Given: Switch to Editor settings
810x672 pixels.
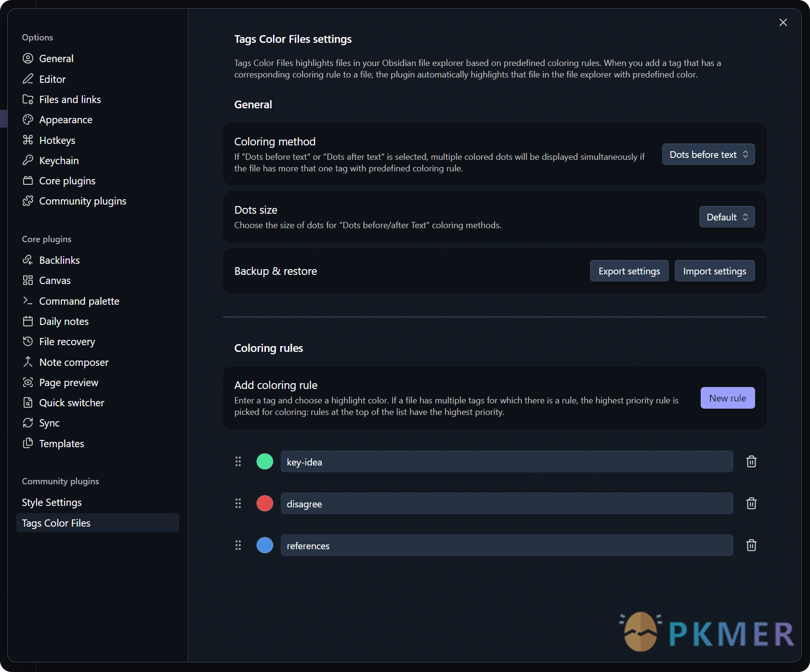Looking at the screenshot, I should 98,79.
